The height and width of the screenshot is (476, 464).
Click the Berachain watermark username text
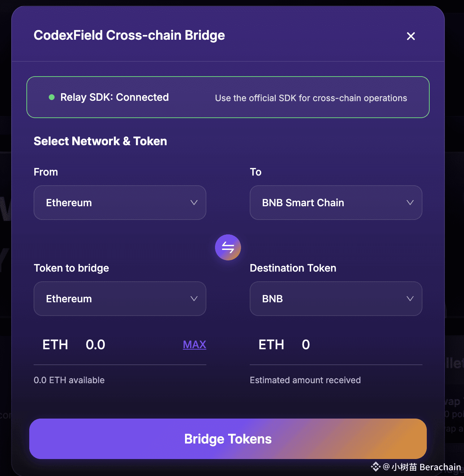click(x=426, y=467)
